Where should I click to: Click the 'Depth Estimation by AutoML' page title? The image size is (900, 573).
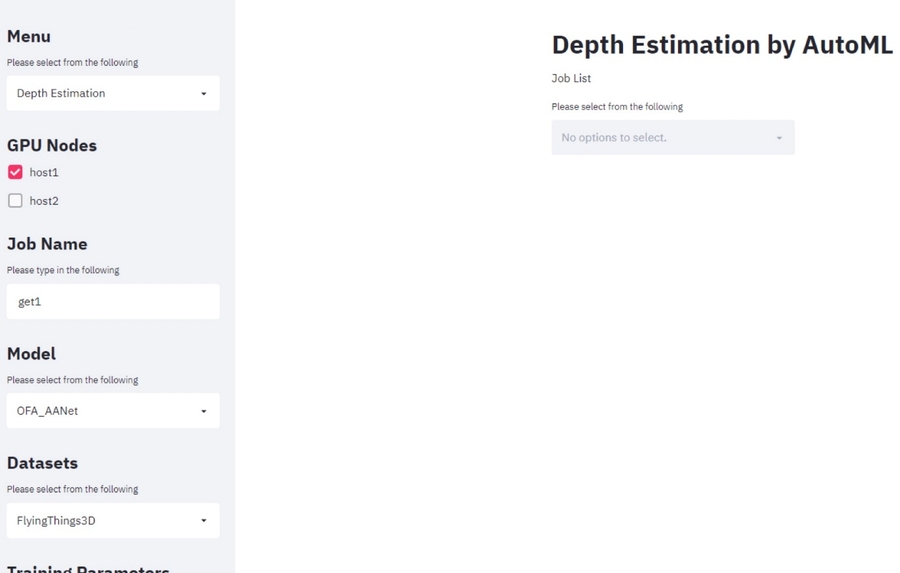pyautogui.click(x=721, y=45)
